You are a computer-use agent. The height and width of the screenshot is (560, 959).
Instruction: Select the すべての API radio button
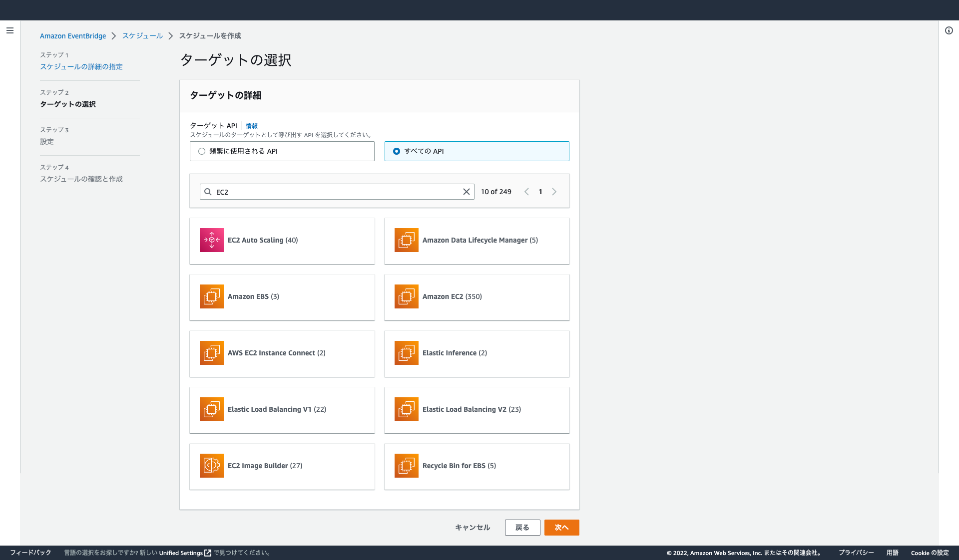click(396, 151)
